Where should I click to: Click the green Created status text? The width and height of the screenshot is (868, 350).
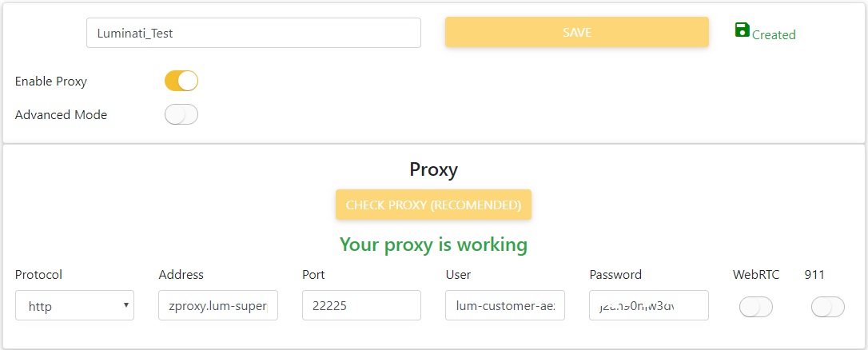click(774, 35)
